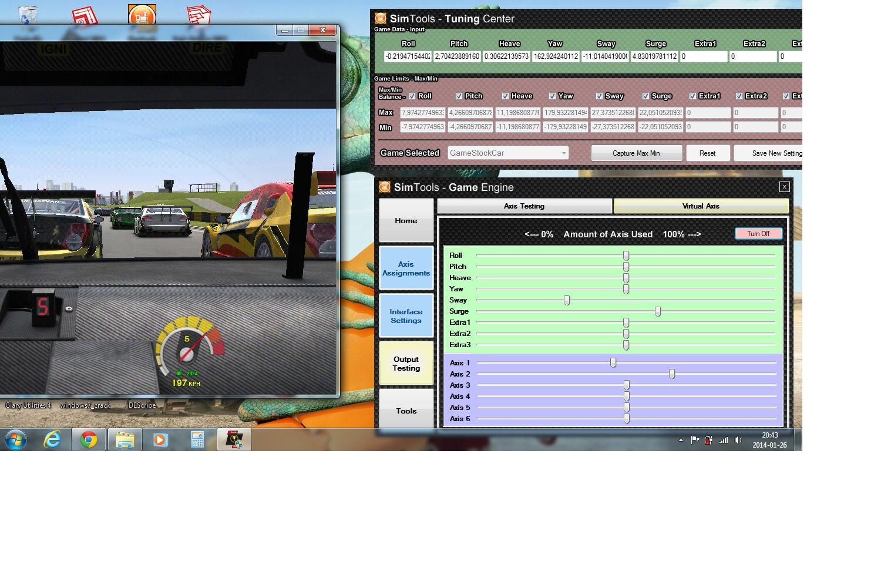
Task: Open the media player taskbar icon
Action: coord(160,439)
